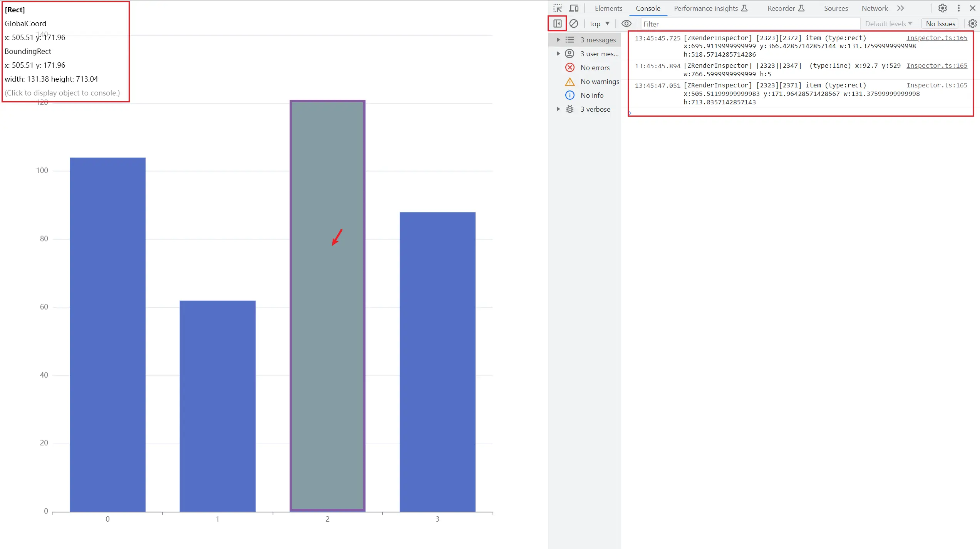Screen dimensions: 980x549
Task: Select the 3 verbose filter row
Action: 585,109
